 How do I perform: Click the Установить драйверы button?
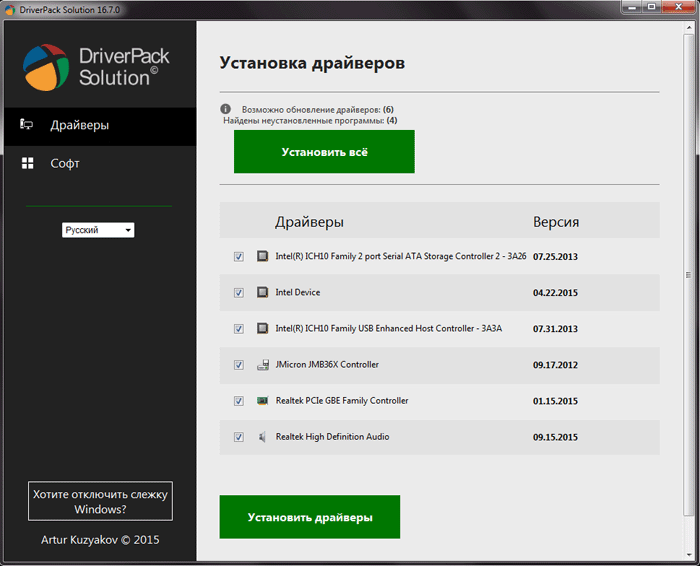[310, 517]
